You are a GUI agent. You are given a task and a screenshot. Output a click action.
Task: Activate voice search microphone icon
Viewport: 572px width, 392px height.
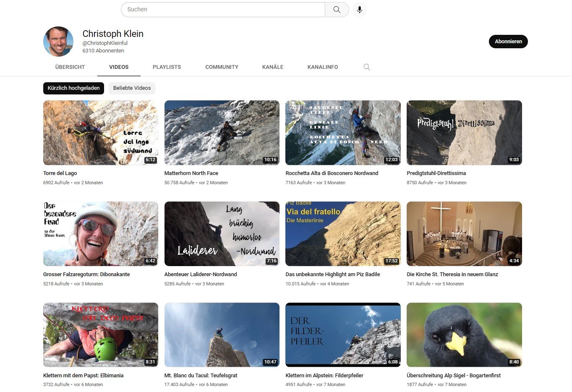point(360,10)
